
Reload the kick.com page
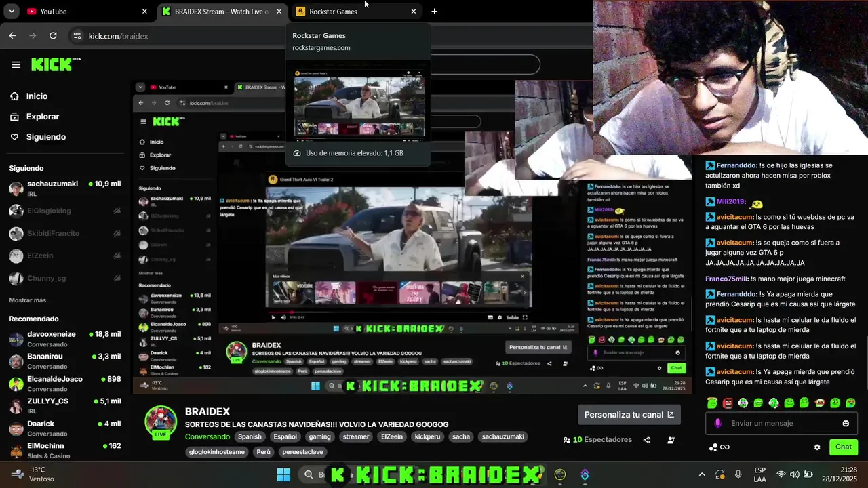pyautogui.click(x=53, y=36)
